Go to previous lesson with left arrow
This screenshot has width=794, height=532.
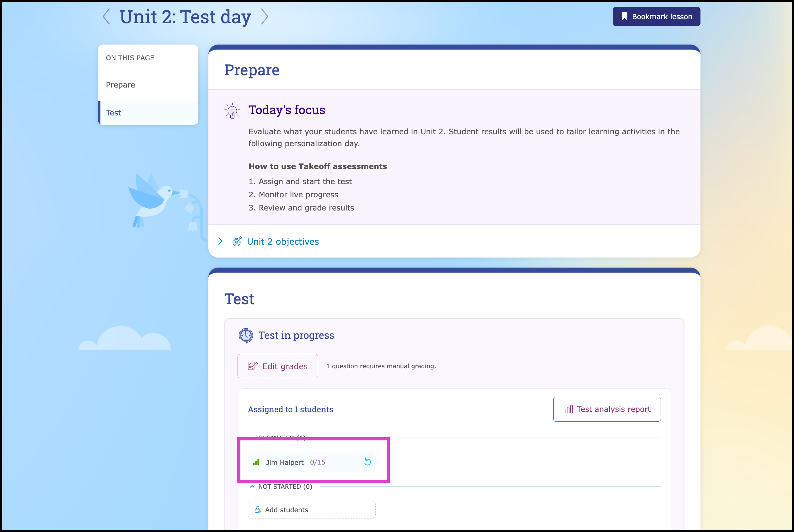click(106, 17)
